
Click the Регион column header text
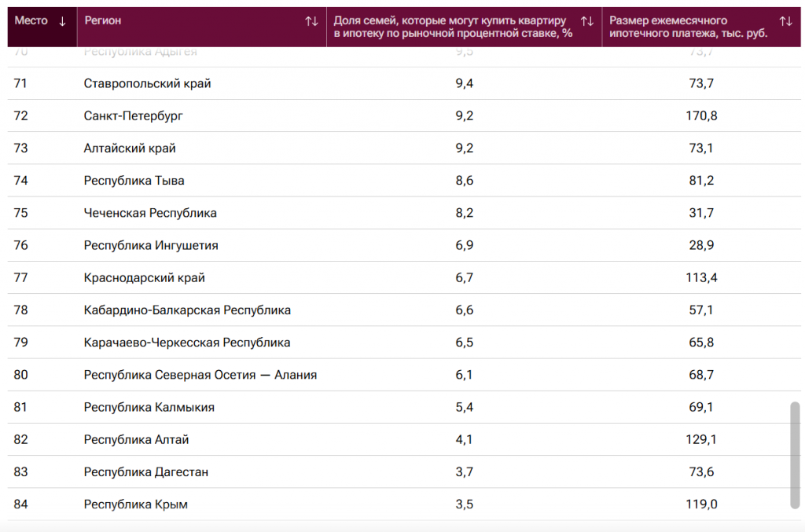tap(103, 21)
